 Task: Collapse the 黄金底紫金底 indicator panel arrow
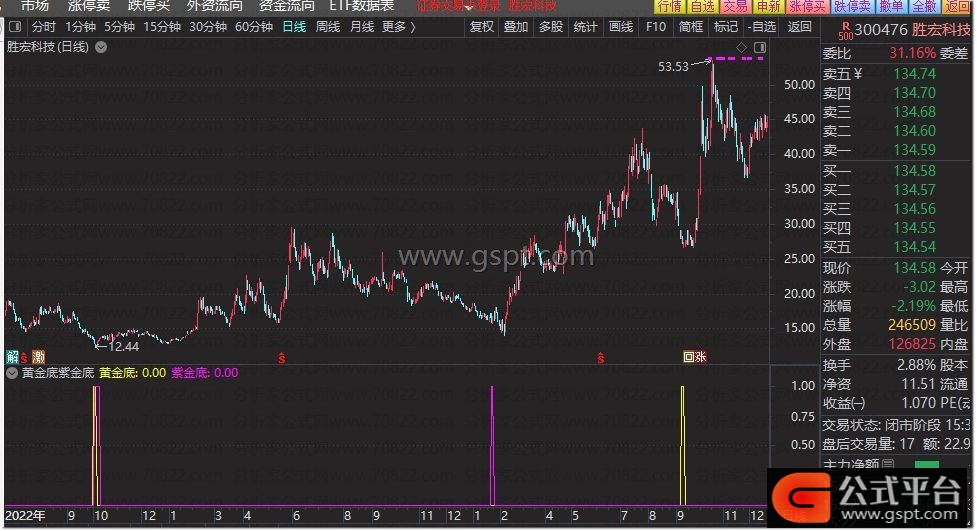[x=11, y=373]
